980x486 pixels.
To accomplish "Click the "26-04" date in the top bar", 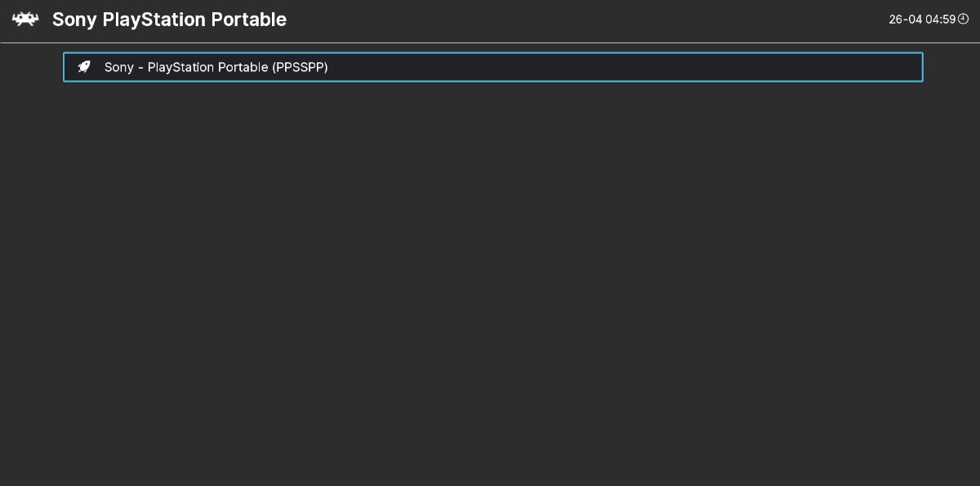I will pos(905,20).
